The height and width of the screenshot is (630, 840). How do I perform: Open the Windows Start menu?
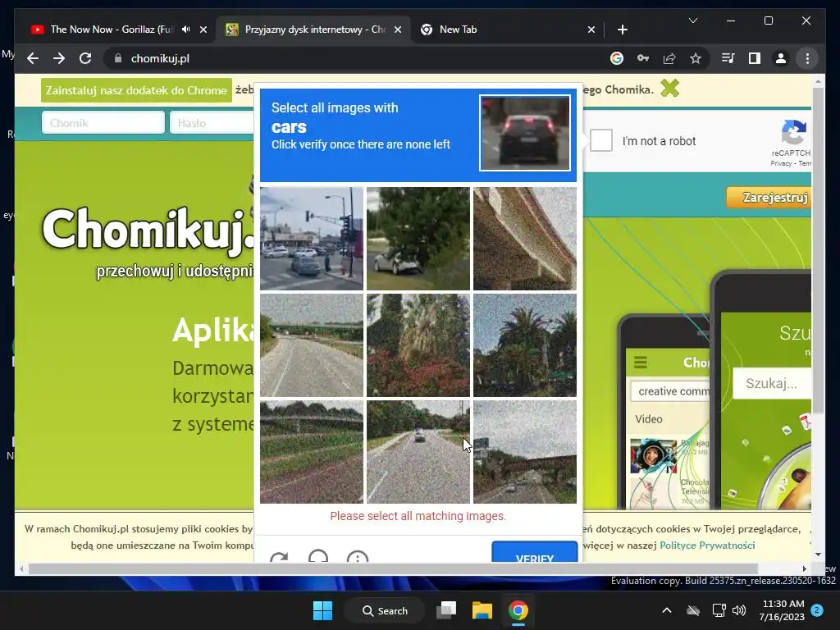point(322,610)
